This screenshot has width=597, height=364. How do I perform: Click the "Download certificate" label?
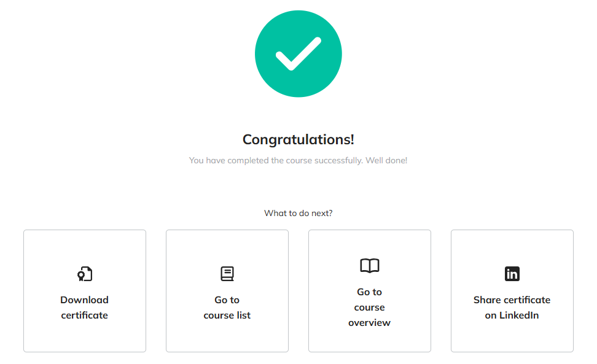84,307
